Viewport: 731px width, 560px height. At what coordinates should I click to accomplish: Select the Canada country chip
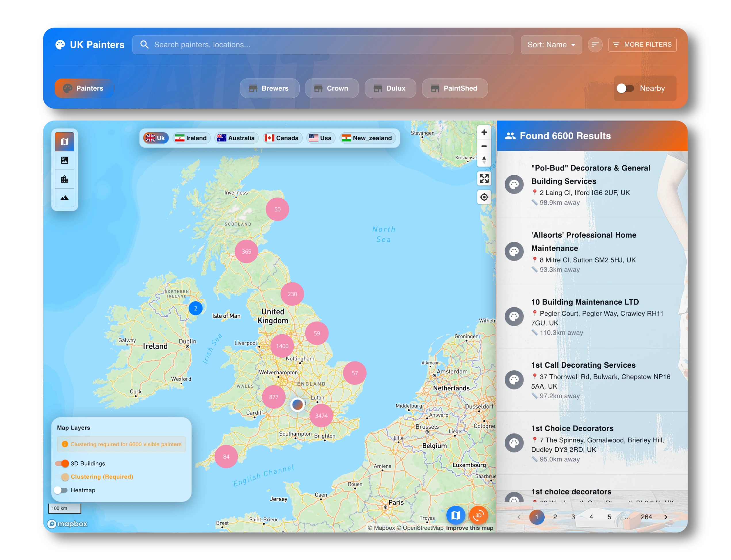point(282,138)
